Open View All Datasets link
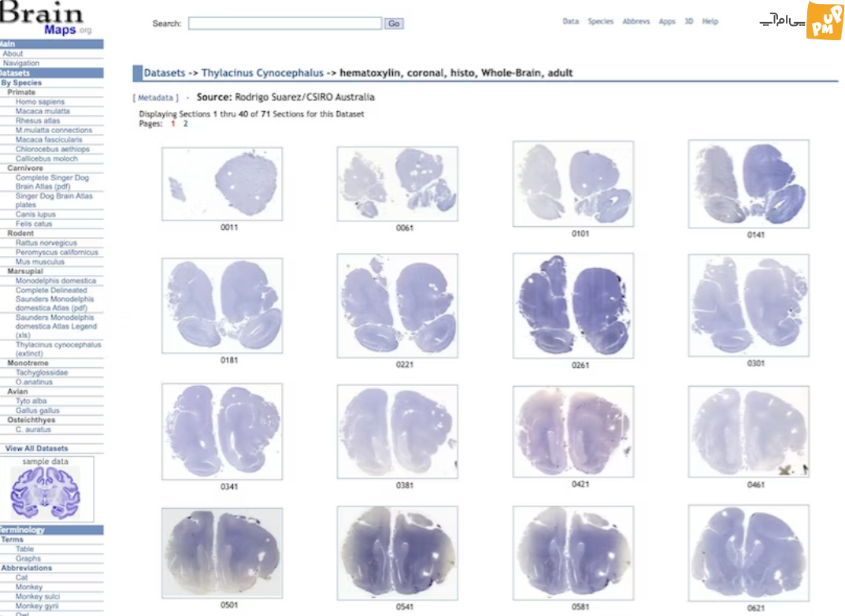The width and height of the screenshot is (845, 616). tap(37, 448)
